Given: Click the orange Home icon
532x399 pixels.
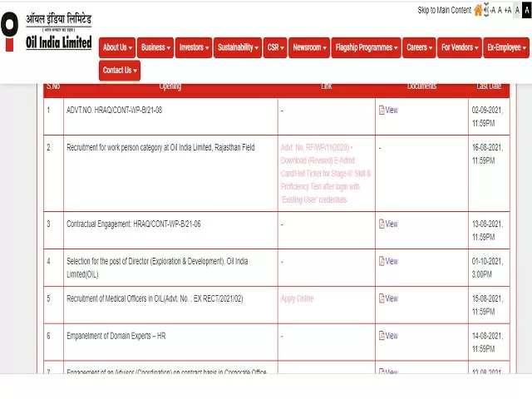Looking at the screenshot, I should click(x=478, y=10).
